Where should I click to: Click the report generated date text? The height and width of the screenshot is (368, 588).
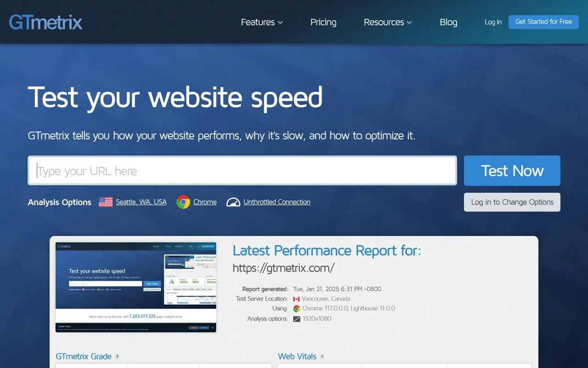click(x=337, y=289)
